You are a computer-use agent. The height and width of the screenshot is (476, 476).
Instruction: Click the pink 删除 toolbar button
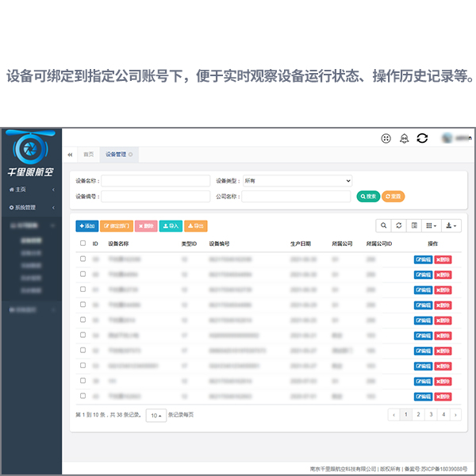pos(146,226)
